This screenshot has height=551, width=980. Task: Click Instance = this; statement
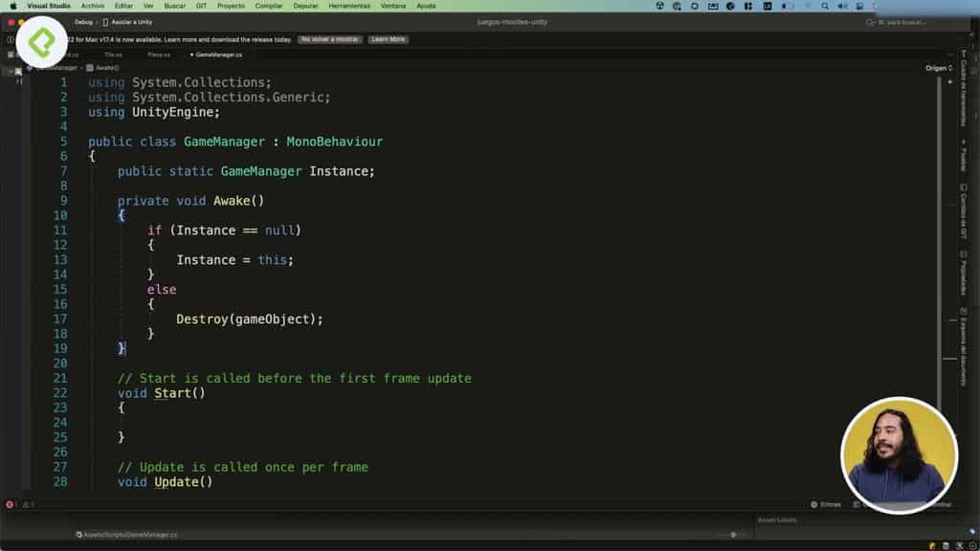point(234,260)
